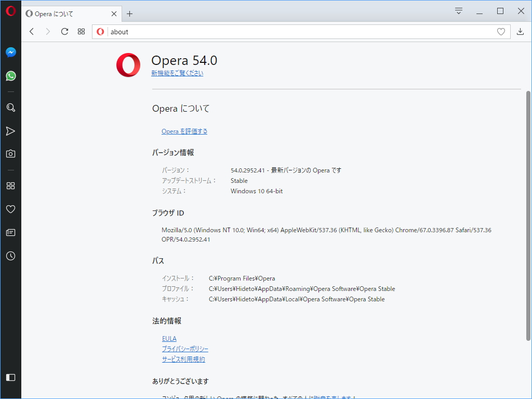
Task: Open downloads from the address bar icon
Action: pos(520,32)
